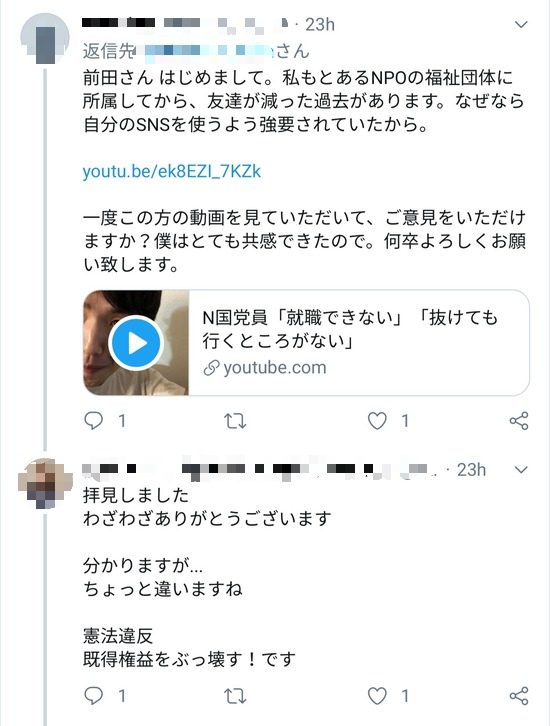550x726 pixels.
Task: Reply to the first tweet about NPO
Action: click(x=94, y=421)
